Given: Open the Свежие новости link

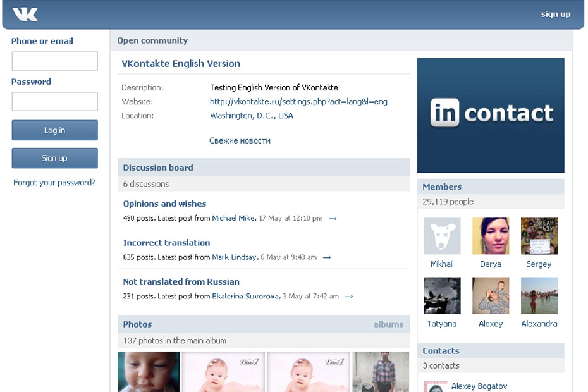Looking at the screenshot, I should (x=240, y=140).
